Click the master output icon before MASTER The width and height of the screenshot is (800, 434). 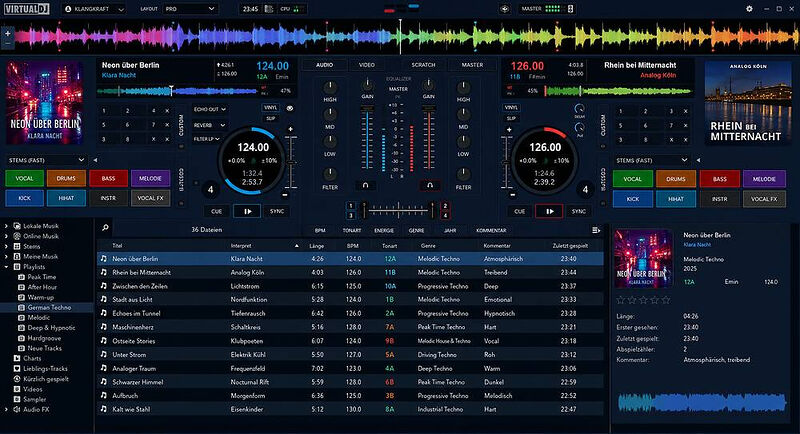[x=505, y=9]
